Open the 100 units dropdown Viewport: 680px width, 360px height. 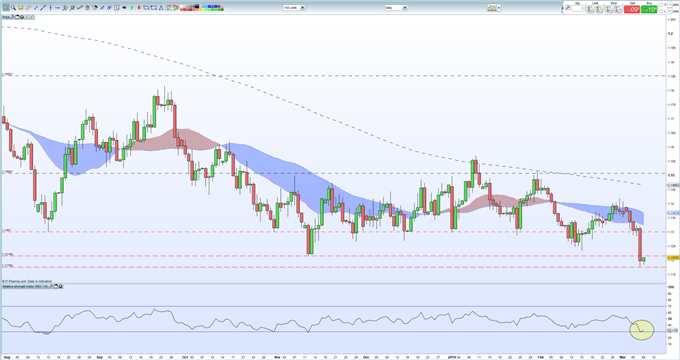[294, 7]
